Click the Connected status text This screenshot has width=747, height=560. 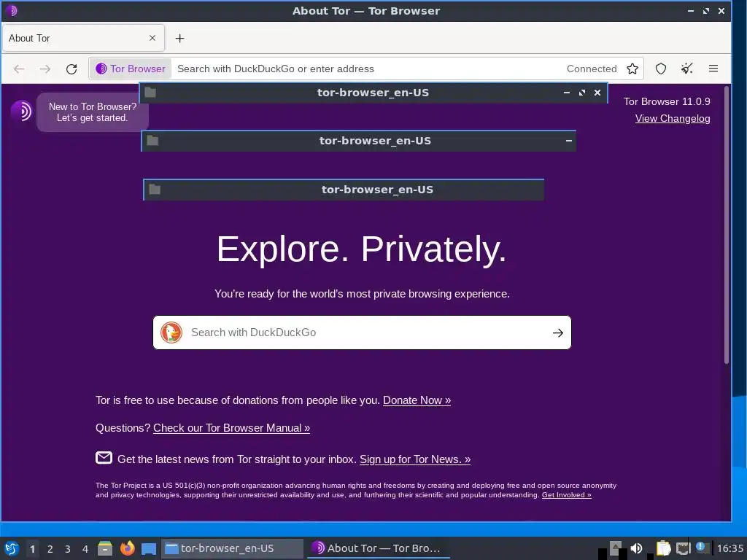[592, 69]
